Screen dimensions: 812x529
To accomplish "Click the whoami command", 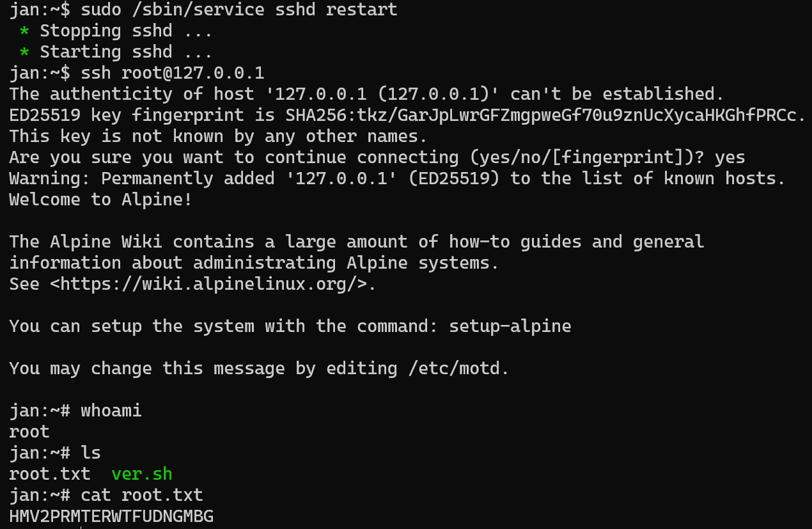I will pyautogui.click(x=111, y=411).
